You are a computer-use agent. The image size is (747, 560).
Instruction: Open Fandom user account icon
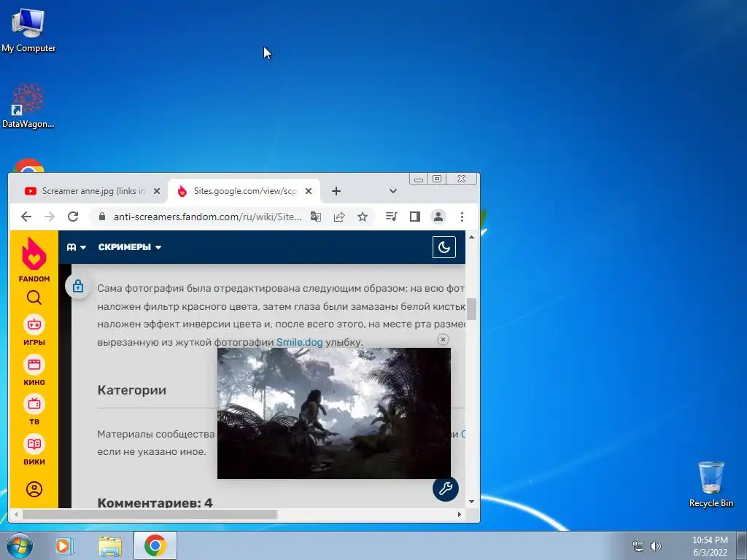pyautogui.click(x=34, y=489)
